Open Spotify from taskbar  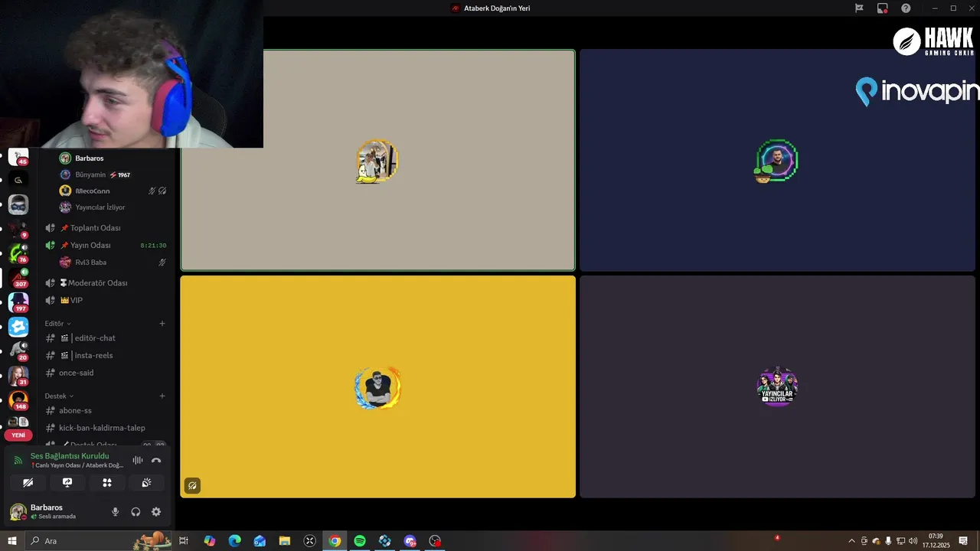(360, 541)
